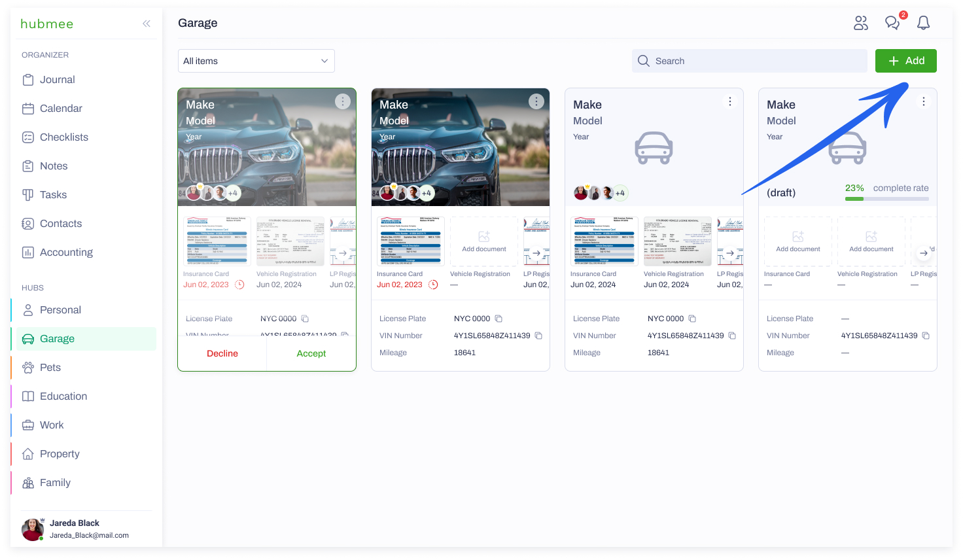Open Insurance Card thumbnail on second card
Screen dimensions: 963x560
411,241
